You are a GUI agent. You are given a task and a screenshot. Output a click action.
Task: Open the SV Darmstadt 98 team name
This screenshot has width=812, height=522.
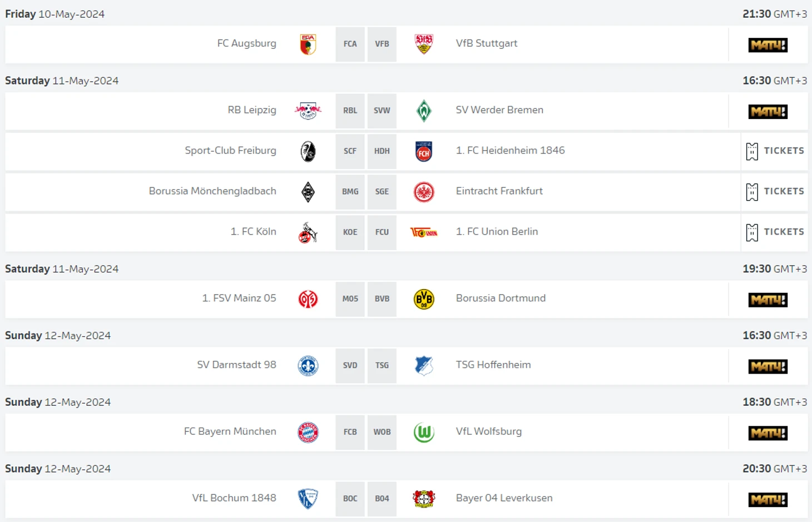pyautogui.click(x=236, y=365)
